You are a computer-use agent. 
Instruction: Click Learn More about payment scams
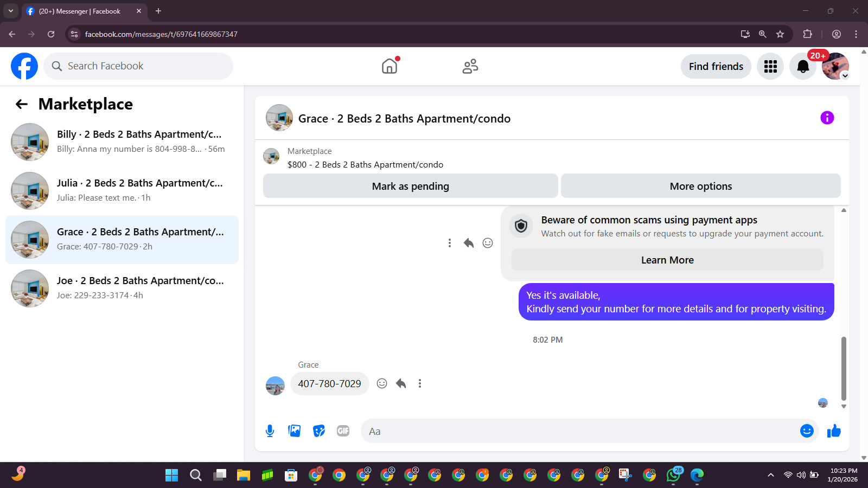coord(667,260)
